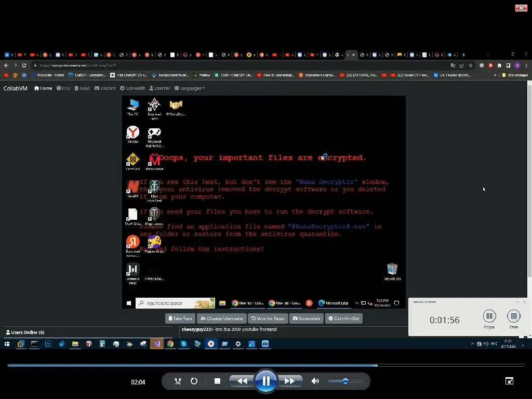Open the UserVM link

(159, 88)
